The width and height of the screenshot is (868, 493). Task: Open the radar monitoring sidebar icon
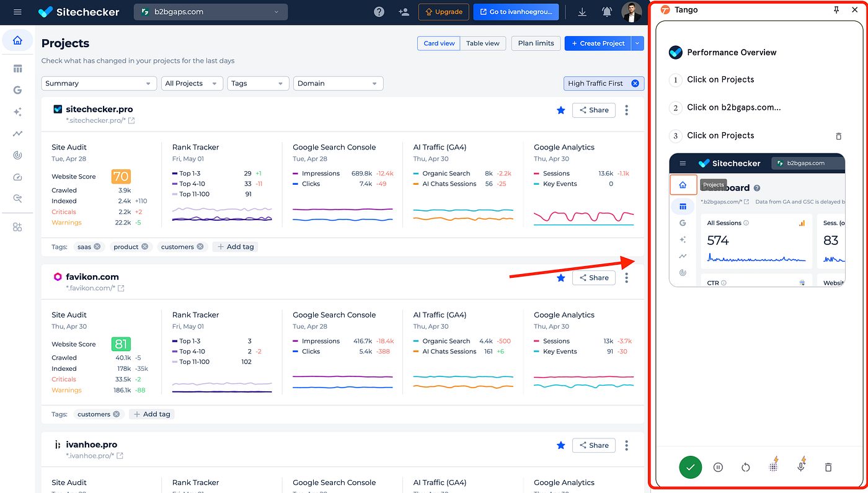click(17, 155)
